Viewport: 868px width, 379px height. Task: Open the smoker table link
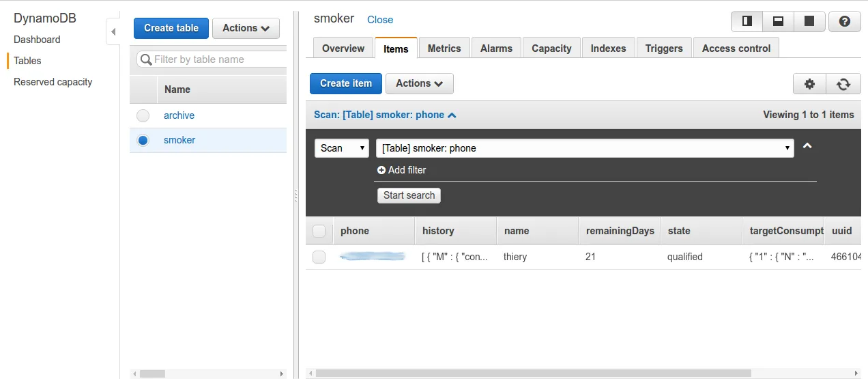tap(179, 140)
